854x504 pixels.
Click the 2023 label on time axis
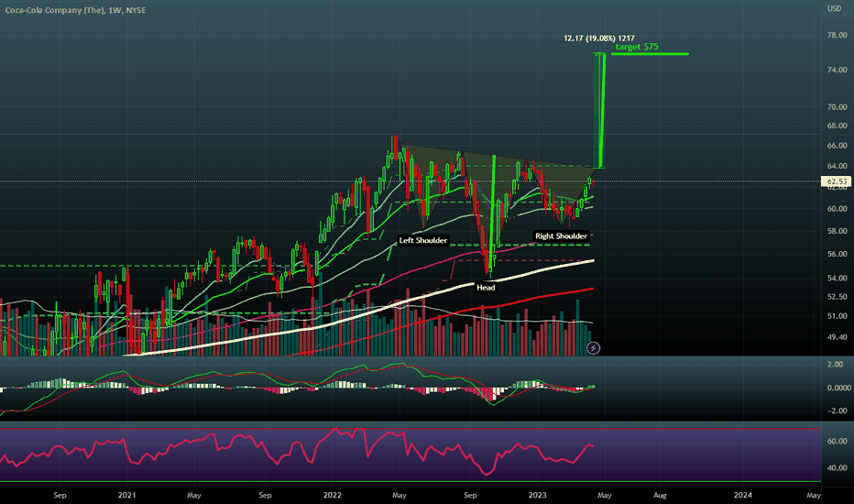point(538,495)
